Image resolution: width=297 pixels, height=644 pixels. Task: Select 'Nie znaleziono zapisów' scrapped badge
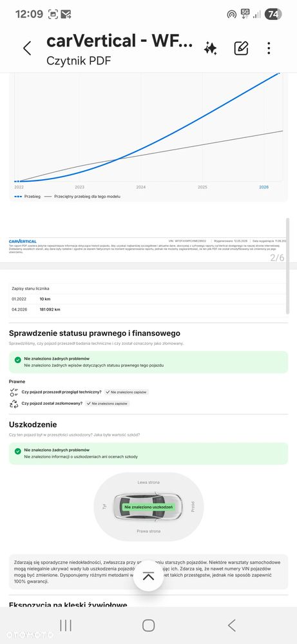click(x=108, y=404)
